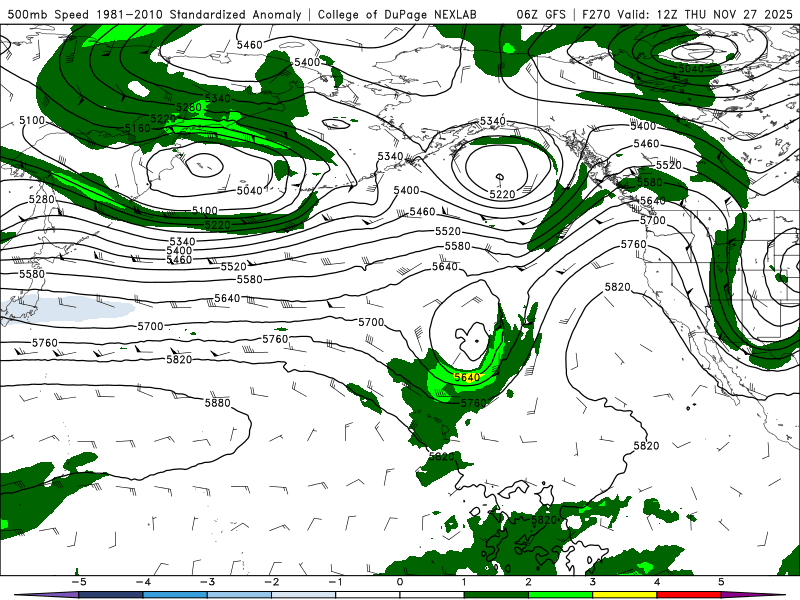Viewport: 800px width, 600px height.
Task: Pick the red swatch between 4 and 5
Action: [x=689, y=595]
